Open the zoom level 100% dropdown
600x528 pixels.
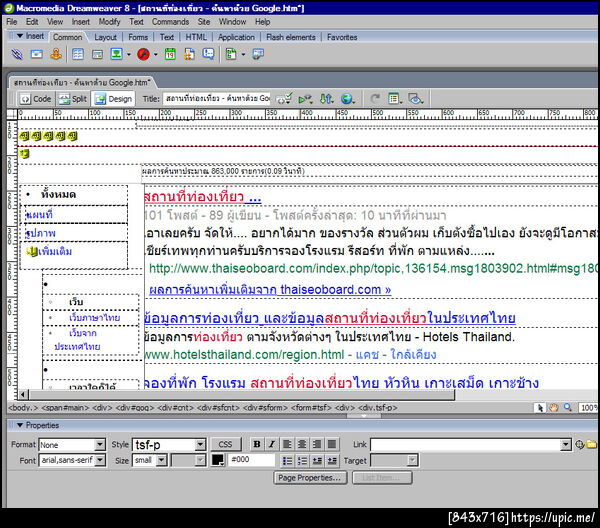[x=589, y=408]
